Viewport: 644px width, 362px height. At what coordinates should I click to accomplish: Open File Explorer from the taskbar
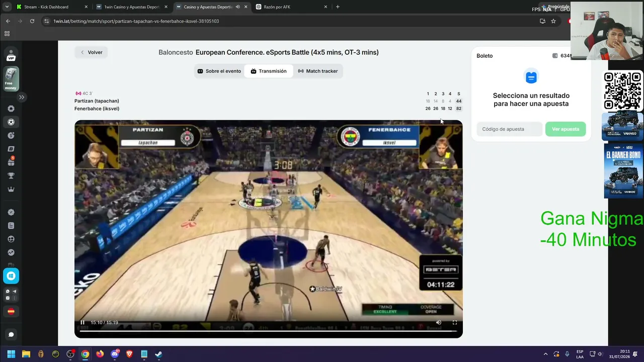click(26, 354)
